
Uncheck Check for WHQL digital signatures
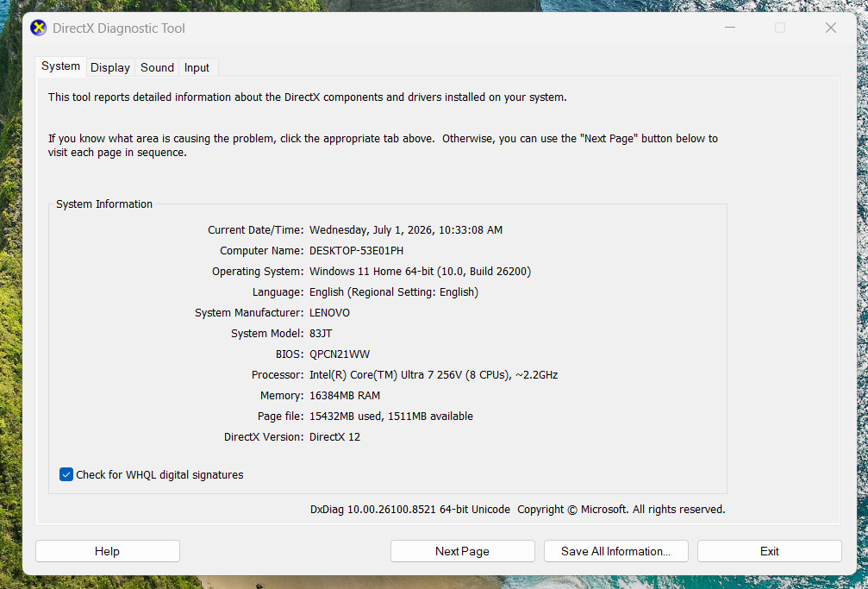pos(66,474)
